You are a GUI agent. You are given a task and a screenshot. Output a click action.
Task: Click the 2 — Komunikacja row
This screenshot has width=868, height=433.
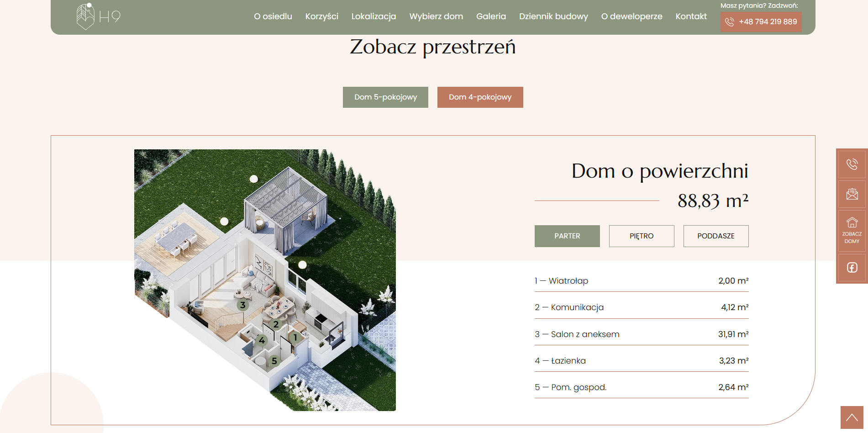[x=642, y=307]
